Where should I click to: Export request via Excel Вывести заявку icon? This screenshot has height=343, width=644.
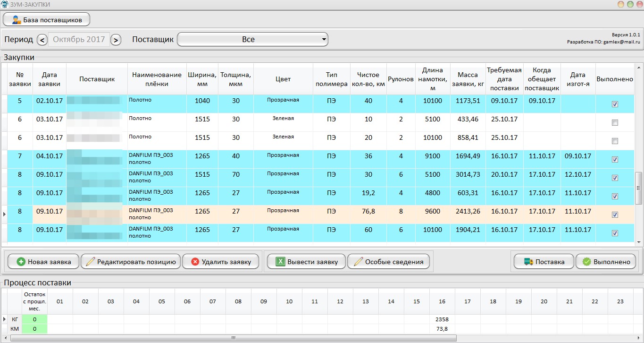281,262
